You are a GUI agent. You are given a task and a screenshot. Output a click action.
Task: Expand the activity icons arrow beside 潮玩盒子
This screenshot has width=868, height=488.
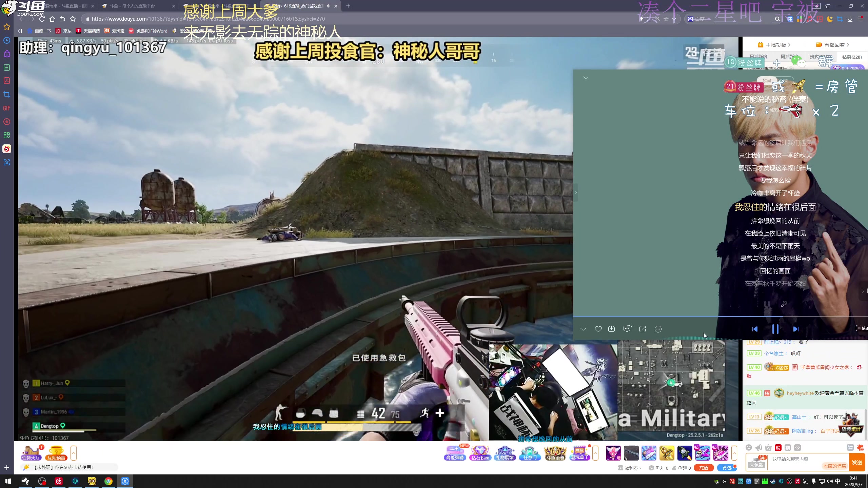tap(595, 453)
